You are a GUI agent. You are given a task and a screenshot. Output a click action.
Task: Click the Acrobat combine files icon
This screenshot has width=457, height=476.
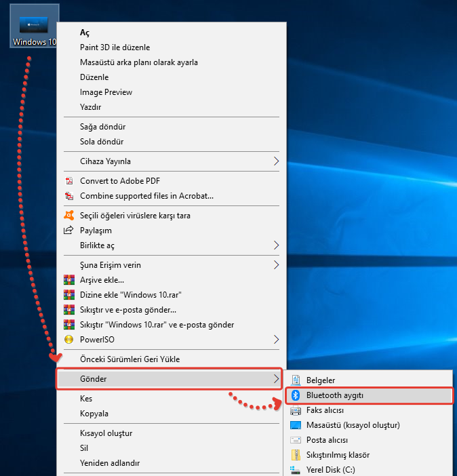pyautogui.click(x=68, y=196)
